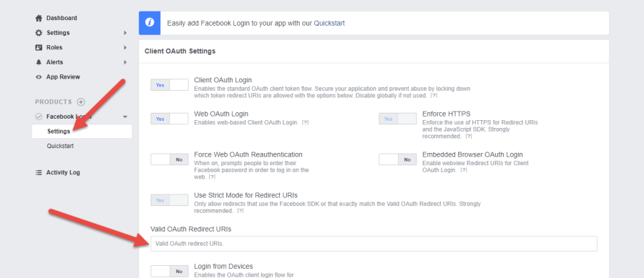This screenshot has width=644, height=278.
Task: Click the App Review eye icon
Action: pyautogui.click(x=39, y=77)
